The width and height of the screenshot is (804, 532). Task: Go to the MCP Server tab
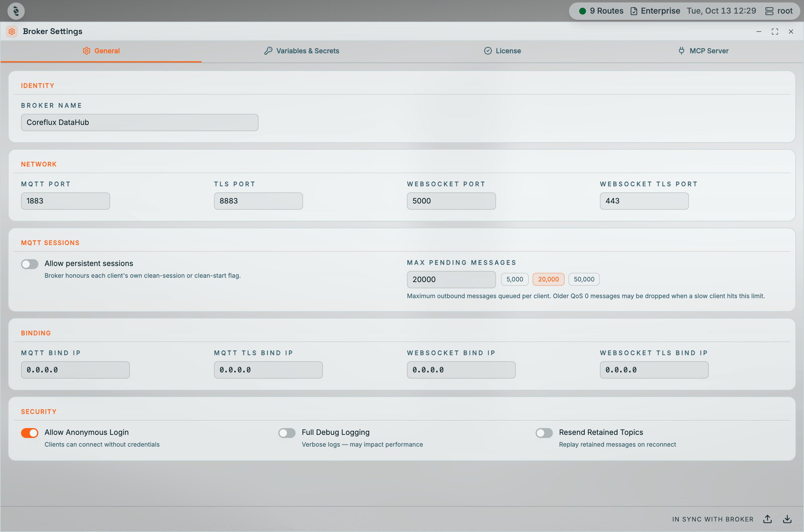[703, 51]
